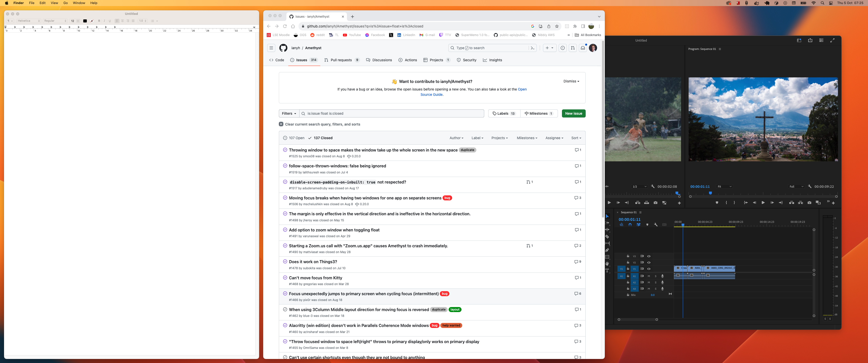Click the Linked Selection icon in Sequence 01
Viewport: 868px width, 363px height.
coord(639,225)
